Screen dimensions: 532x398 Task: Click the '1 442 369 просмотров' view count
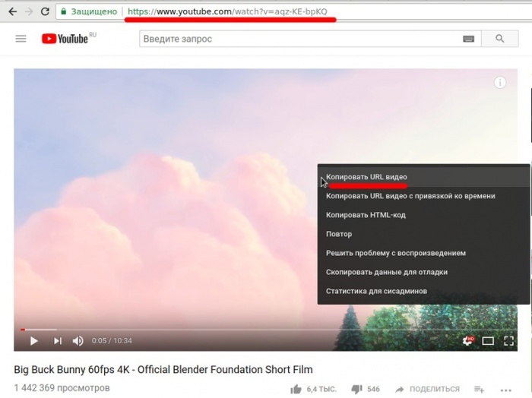[62, 388]
